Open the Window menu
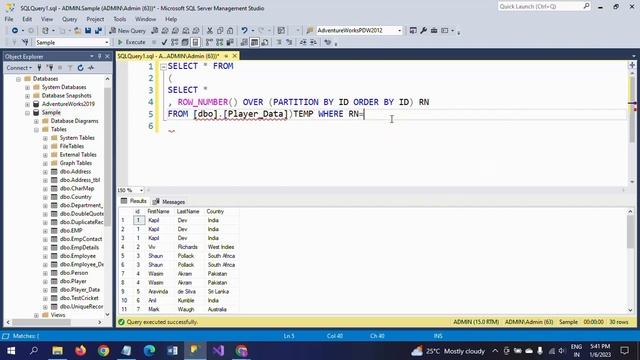The image size is (640, 360). (x=145, y=19)
